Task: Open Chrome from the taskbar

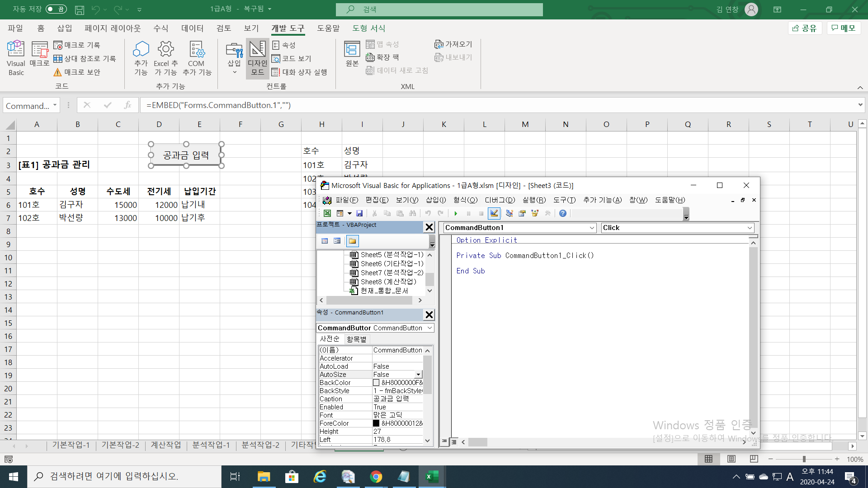Action: pyautogui.click(x=376, y=477)
